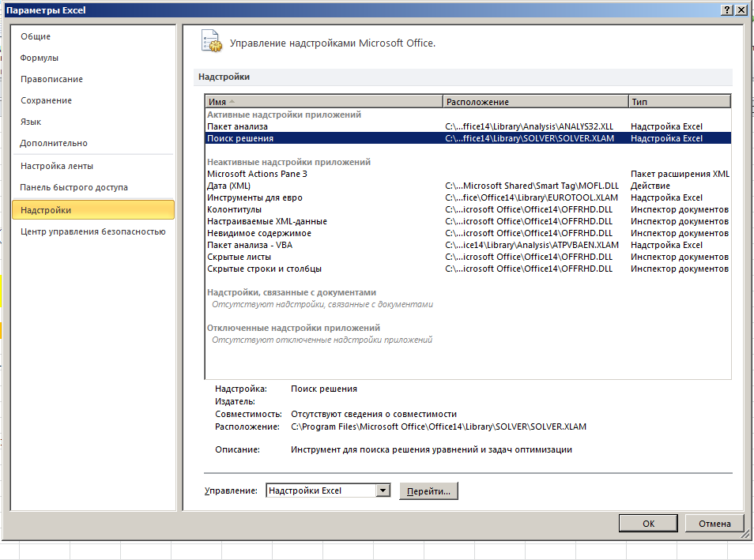
Task: Select Настраиваемые XML-данные add-in row
Action: point(469,221)
